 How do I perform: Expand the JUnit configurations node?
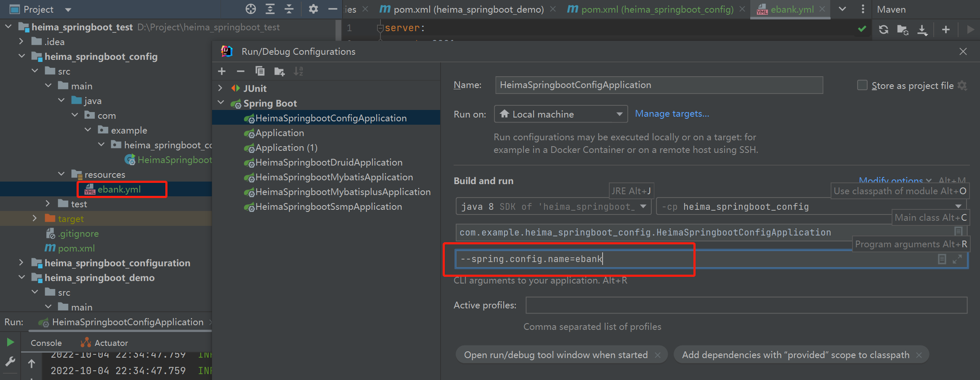pos(220,88)
